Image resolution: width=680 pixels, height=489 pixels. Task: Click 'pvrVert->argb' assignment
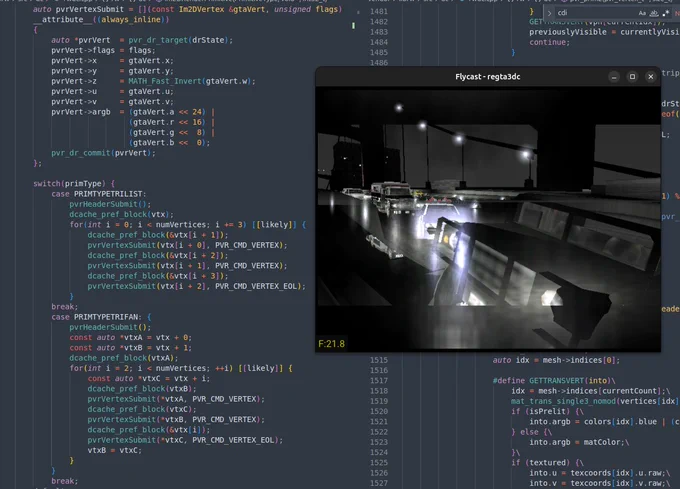click(x=81, y=112)
